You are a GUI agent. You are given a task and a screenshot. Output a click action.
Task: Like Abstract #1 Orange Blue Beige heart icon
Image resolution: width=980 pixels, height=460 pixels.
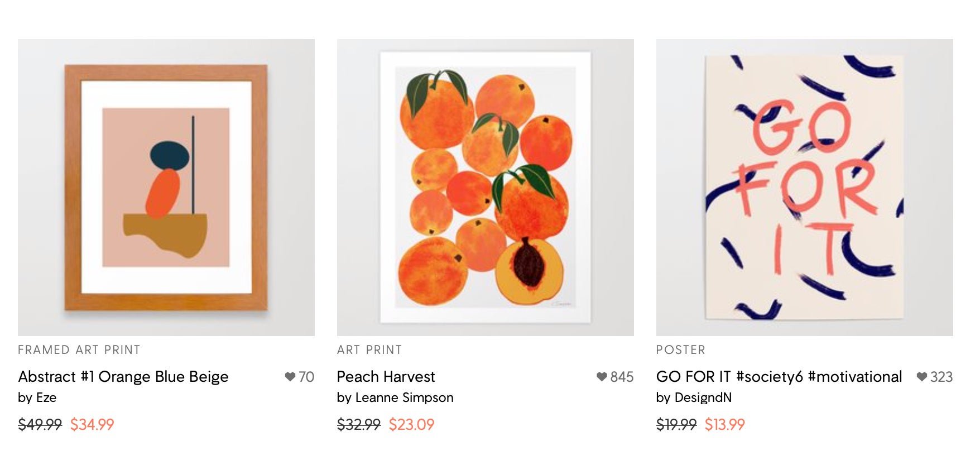[x=290, y=377]
